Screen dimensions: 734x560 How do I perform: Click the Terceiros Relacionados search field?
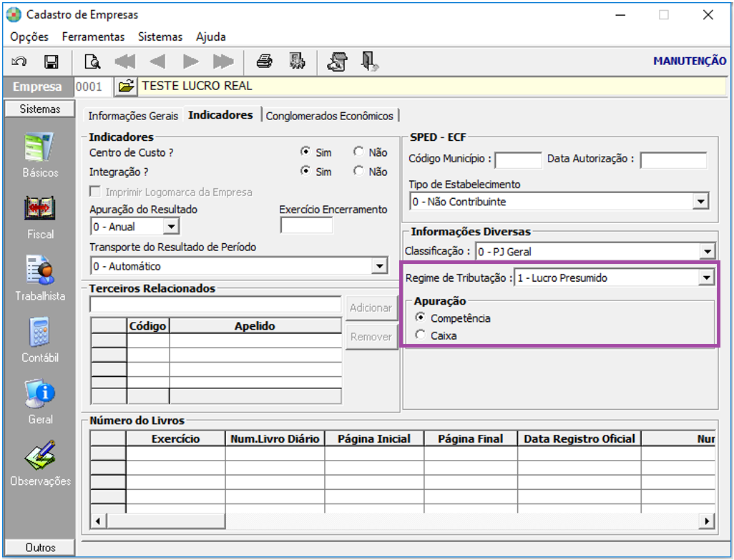point(215,304)
